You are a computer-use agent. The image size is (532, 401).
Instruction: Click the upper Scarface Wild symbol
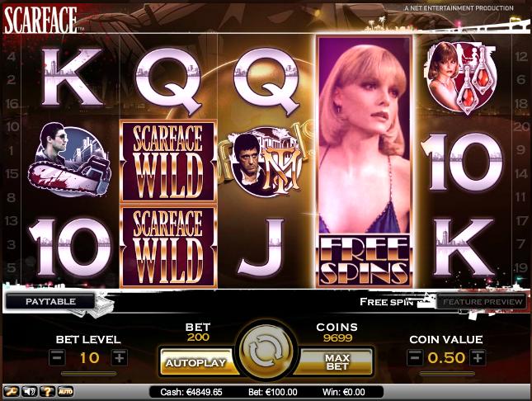click(168, 163)
